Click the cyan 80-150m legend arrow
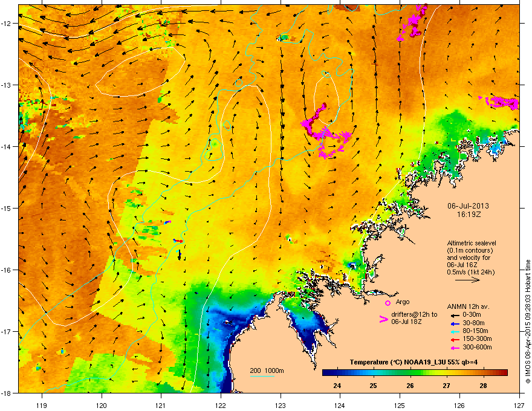 pos(455,331)
